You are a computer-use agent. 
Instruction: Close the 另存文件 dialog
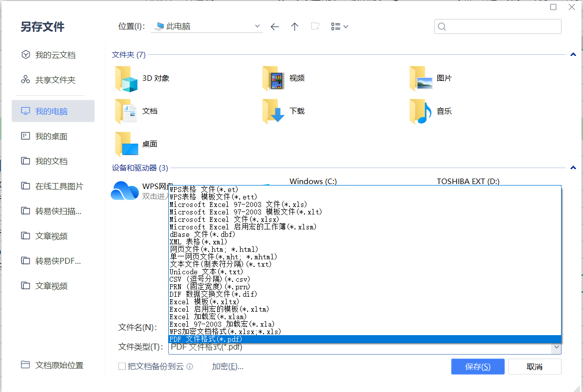(x=572, y=7)
